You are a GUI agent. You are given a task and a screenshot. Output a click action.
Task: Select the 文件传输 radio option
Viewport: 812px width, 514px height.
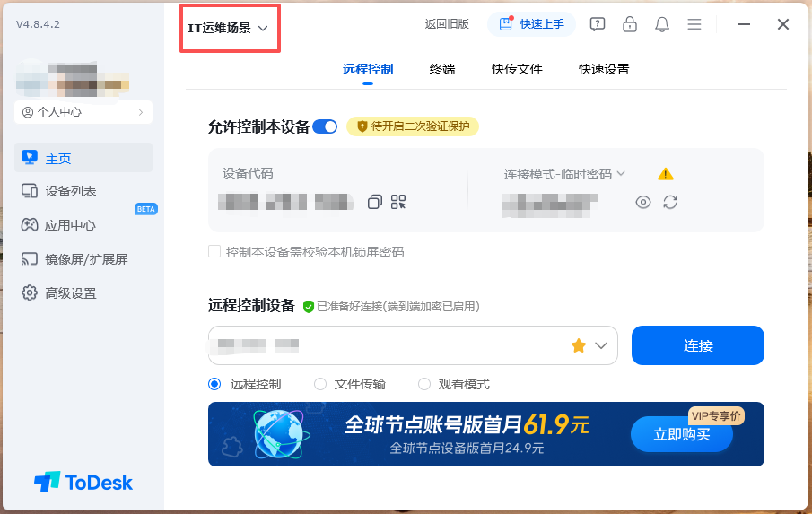click(x=320, y=384)
